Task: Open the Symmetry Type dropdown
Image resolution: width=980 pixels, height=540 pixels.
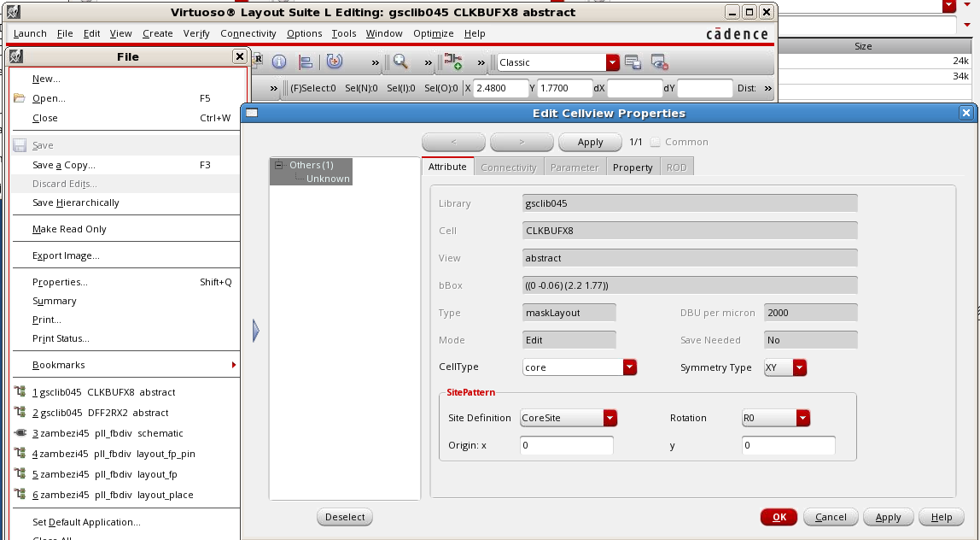Action: 799,367
